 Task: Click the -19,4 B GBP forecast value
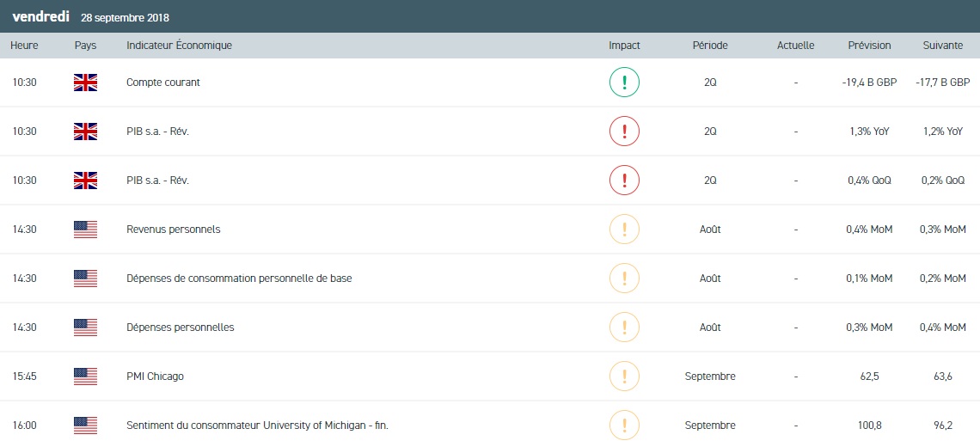pyautogui.click(x=869, y=83)
